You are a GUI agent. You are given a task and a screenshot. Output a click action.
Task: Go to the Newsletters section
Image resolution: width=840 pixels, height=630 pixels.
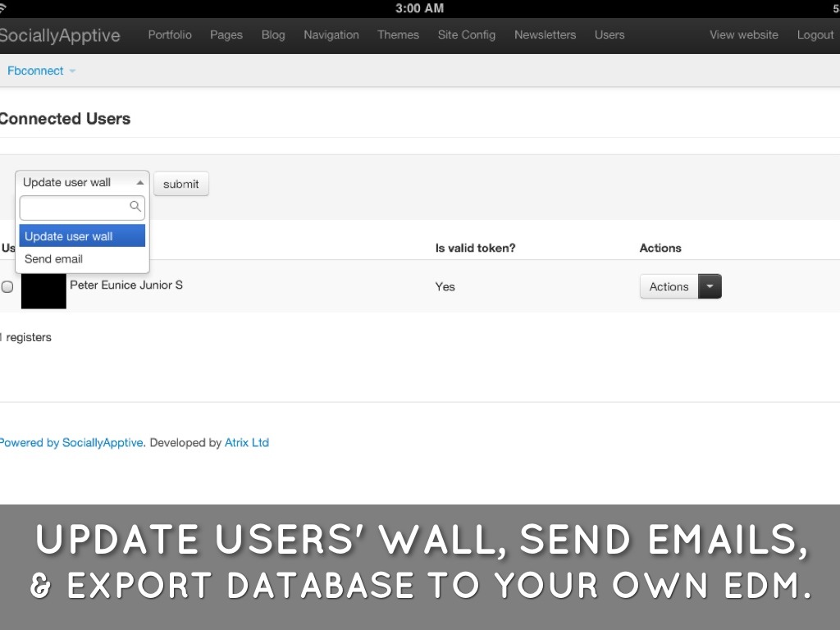coord(545,35)
